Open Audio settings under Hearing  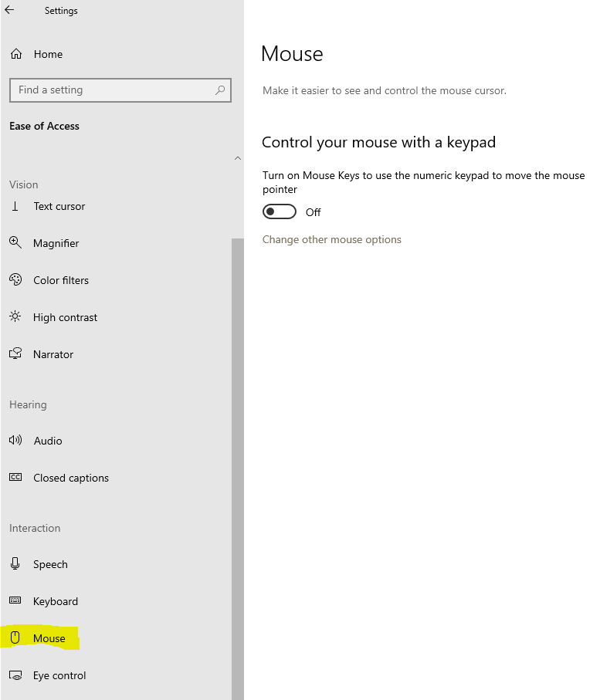point(48,441)
